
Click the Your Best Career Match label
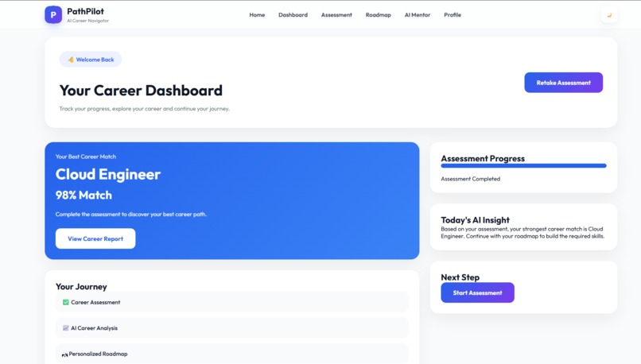click(85, 157)
